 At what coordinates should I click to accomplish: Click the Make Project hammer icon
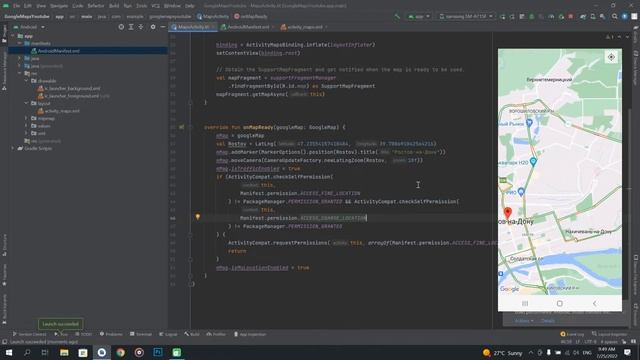[397, 16]
